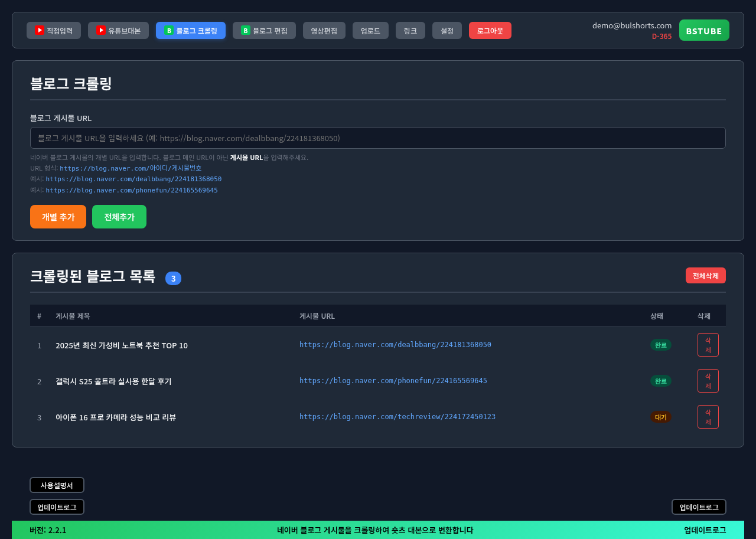Delete the 갤럭시 S25 울트라 row

708,381
